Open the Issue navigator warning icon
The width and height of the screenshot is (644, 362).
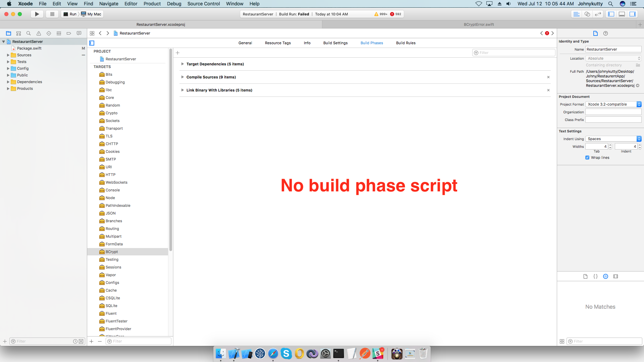tap(39, 33)
